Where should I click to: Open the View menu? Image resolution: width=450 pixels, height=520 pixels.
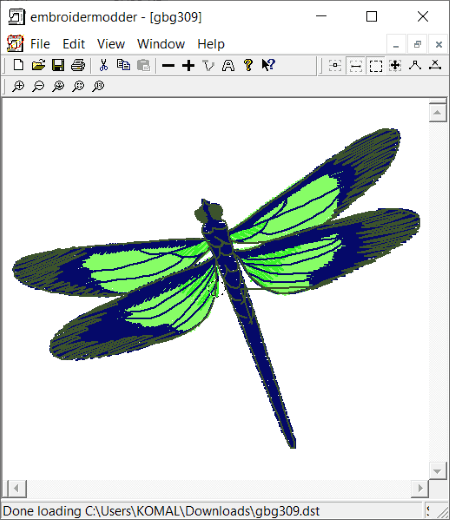point(111,44)
